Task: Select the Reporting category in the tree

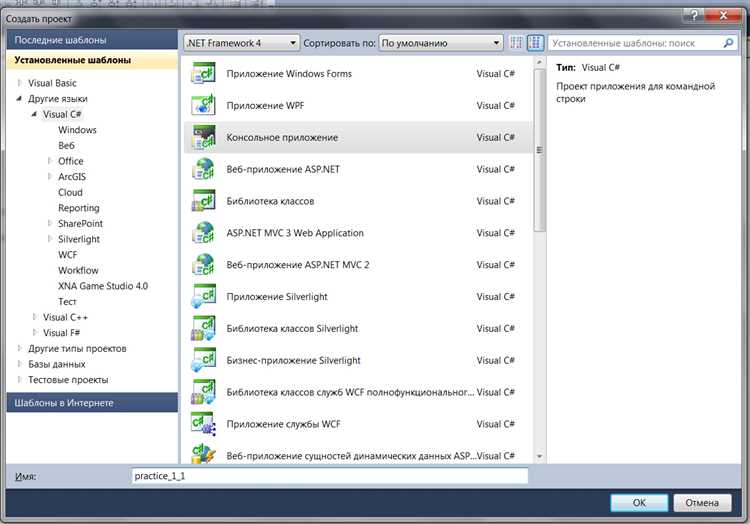Action: (79, 208)
